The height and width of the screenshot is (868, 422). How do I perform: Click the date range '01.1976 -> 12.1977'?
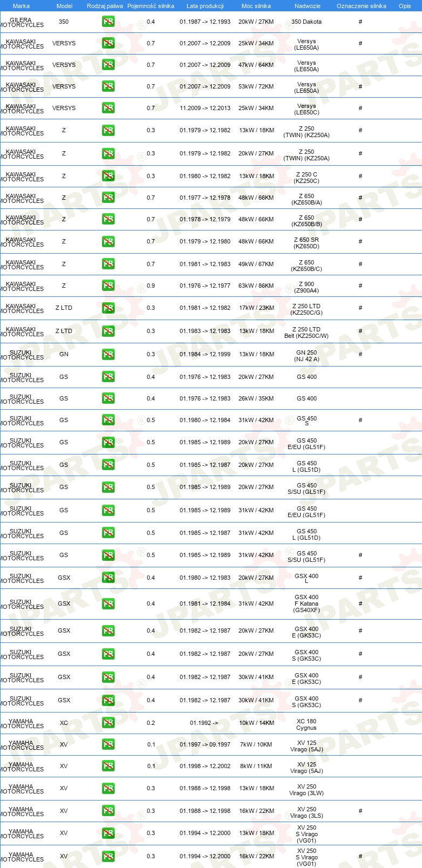click(x=205, y=286)
